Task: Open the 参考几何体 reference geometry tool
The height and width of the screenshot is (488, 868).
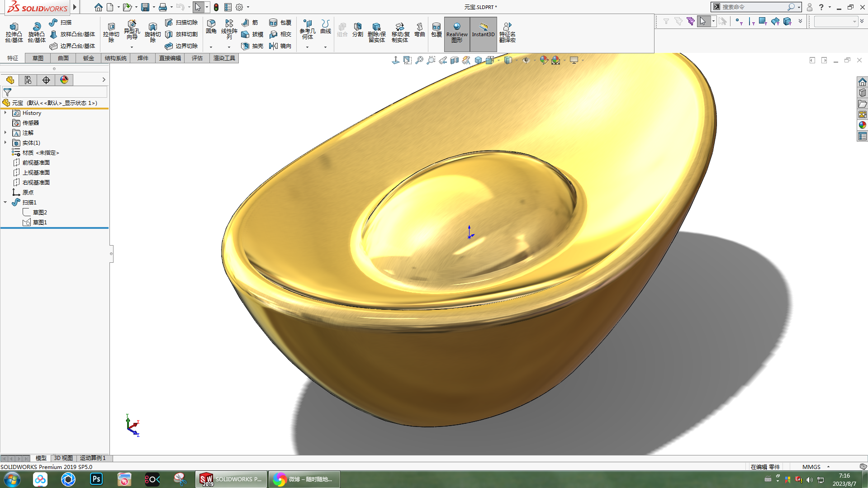Action: click(x=308, y=29)
